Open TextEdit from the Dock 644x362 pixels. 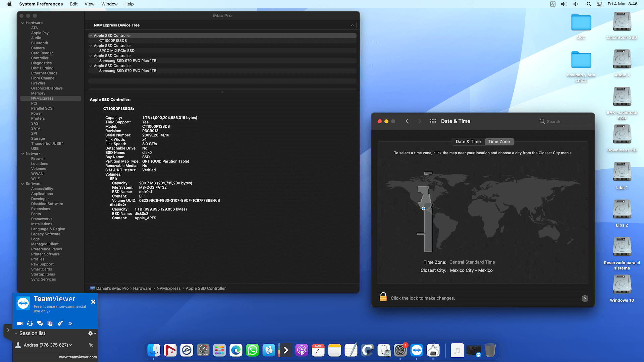point(351,350)
